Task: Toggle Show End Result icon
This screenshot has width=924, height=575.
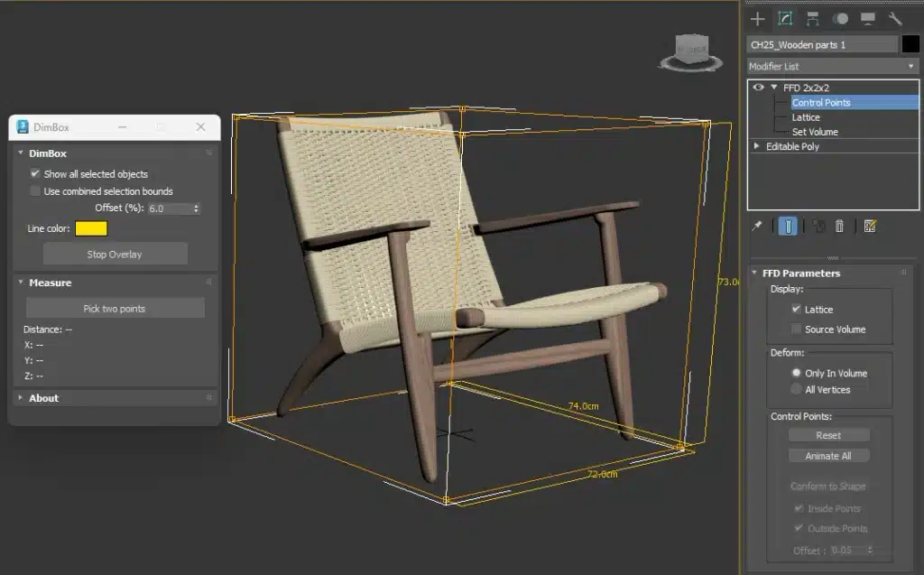Action: click(x=788, y=226)
